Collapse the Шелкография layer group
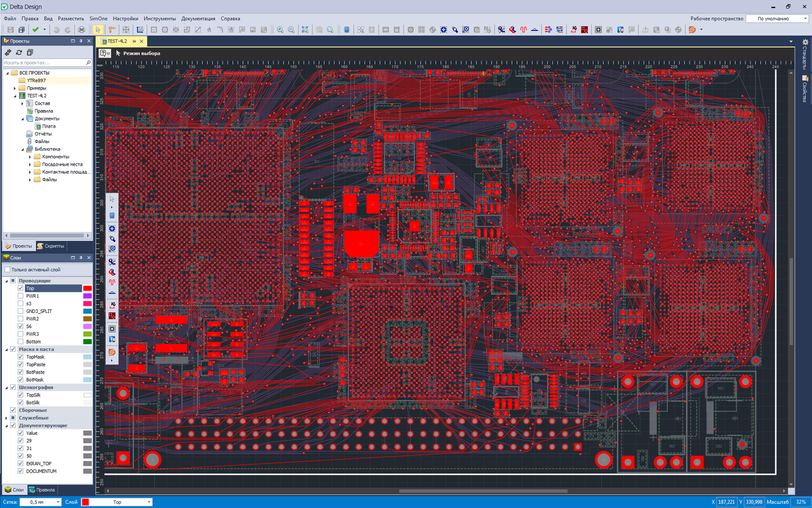Screen dimensions: 812x508 pyautogui.click(x=6, y=387)
